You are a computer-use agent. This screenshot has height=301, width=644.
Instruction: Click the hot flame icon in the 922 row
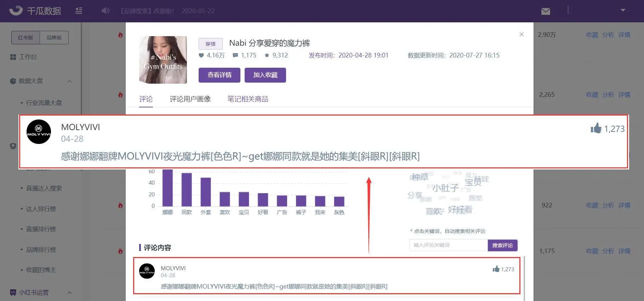tap(120, 205)
